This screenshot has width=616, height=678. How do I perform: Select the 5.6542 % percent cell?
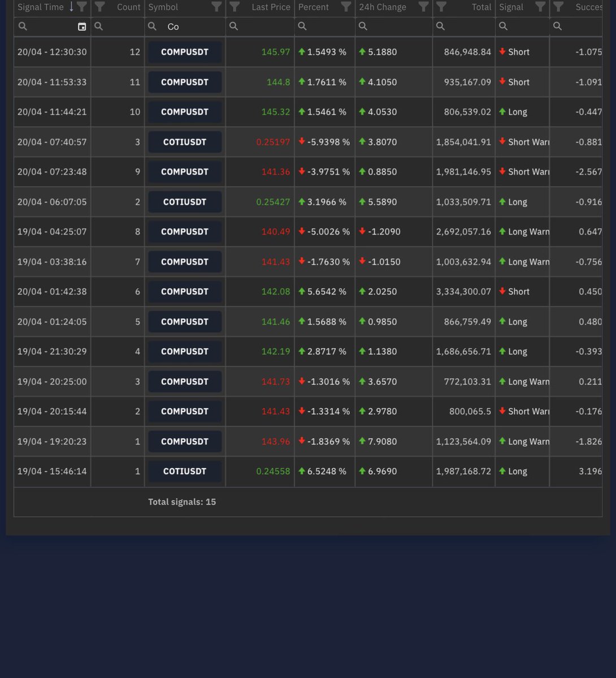click(325, 292)
